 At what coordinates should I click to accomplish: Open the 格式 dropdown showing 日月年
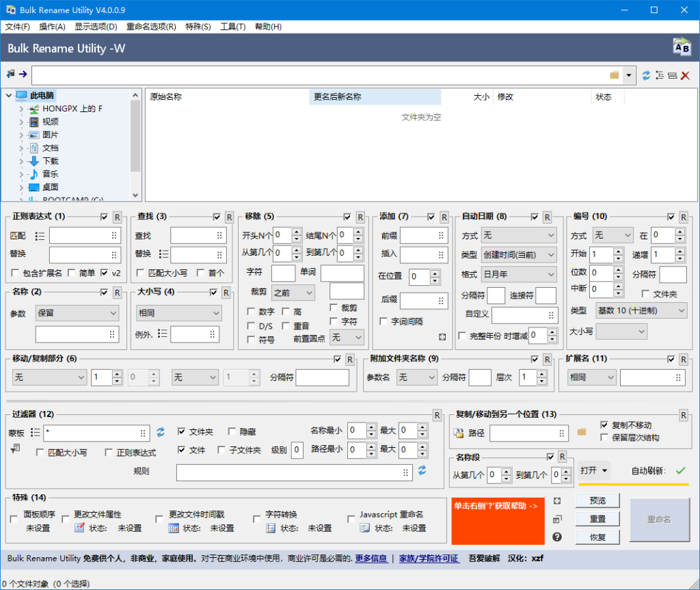pos(519,274)
